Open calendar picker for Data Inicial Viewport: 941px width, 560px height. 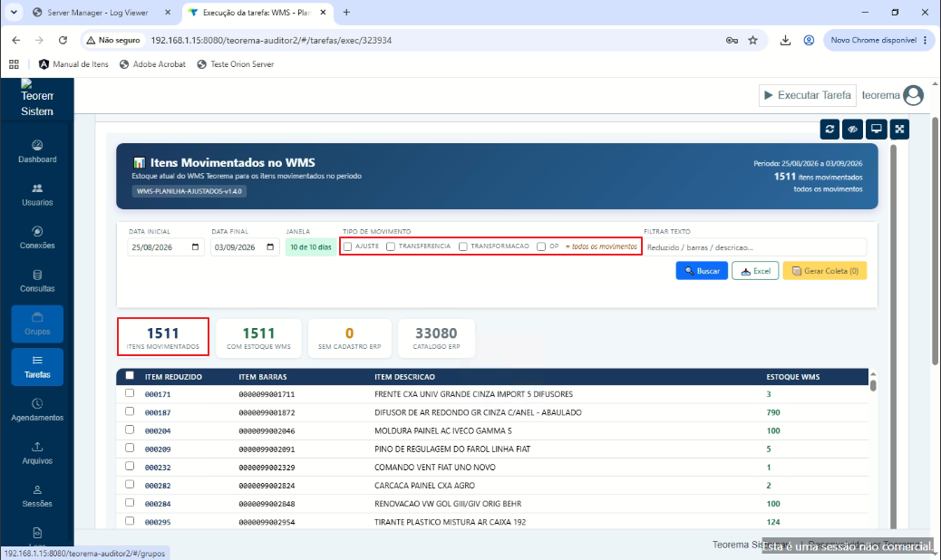(195, 247)
